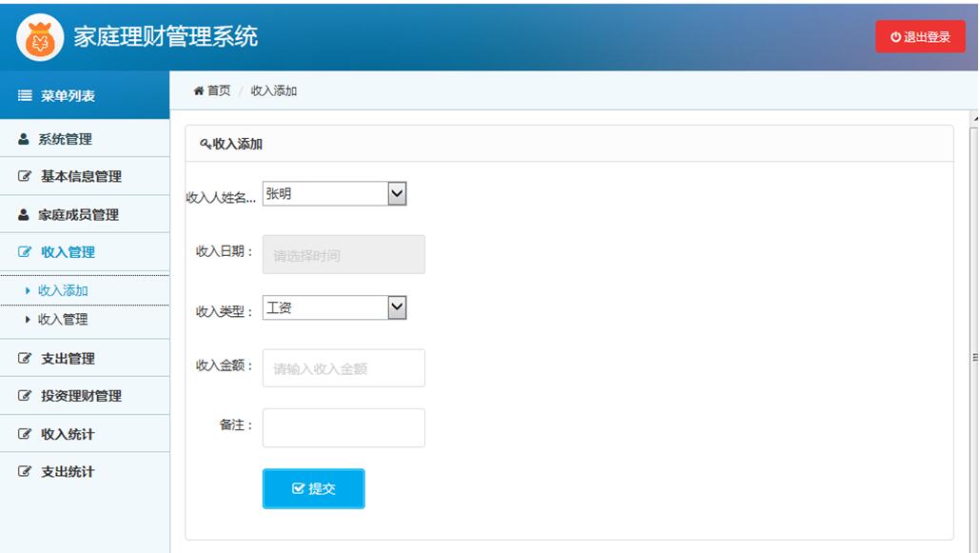Open the 收入类型 dropdown showing 工资

(334, 307)
